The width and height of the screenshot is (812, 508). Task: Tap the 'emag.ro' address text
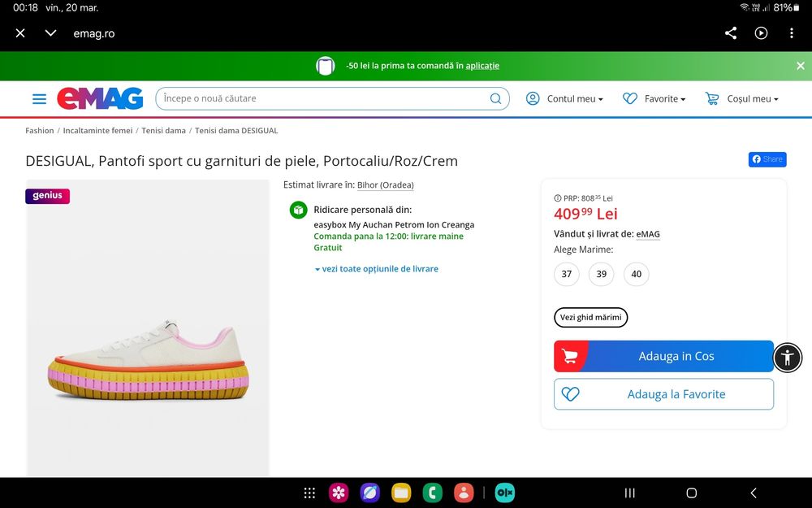pos(93,33)
